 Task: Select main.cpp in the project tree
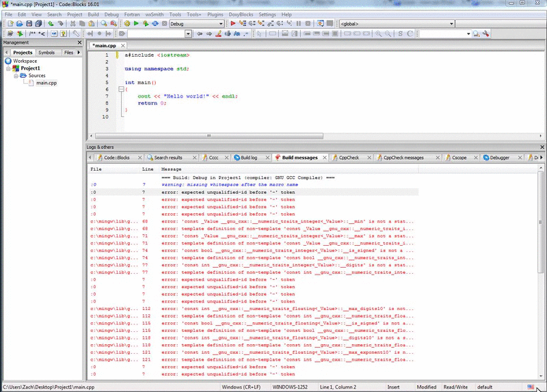[x=46, y=83]
